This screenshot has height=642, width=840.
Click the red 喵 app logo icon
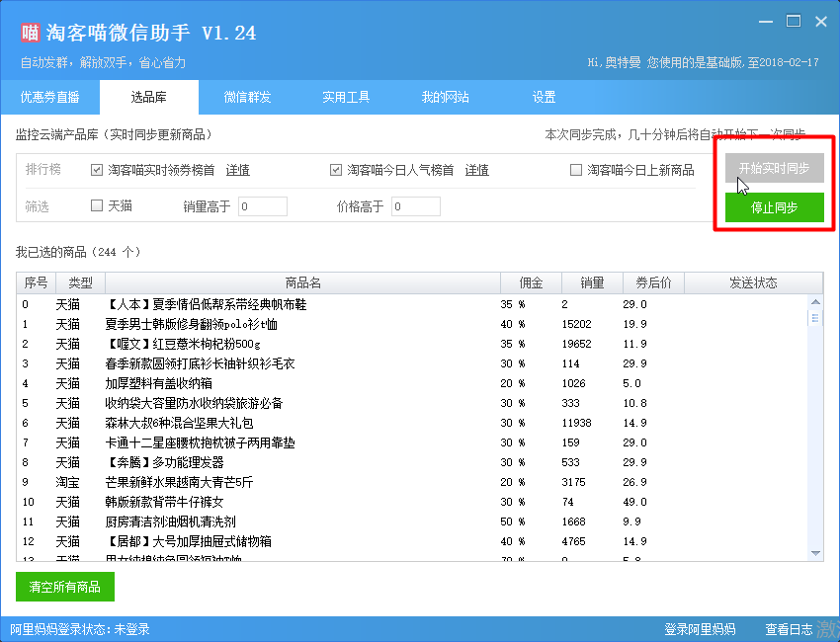click(x=30, y=33)
